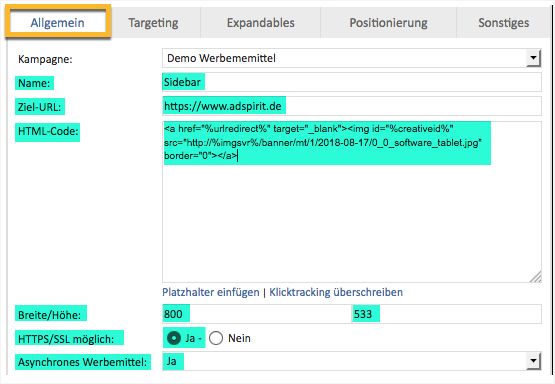Select the Nein radio for HTTPS/SSL

point(216,338)
